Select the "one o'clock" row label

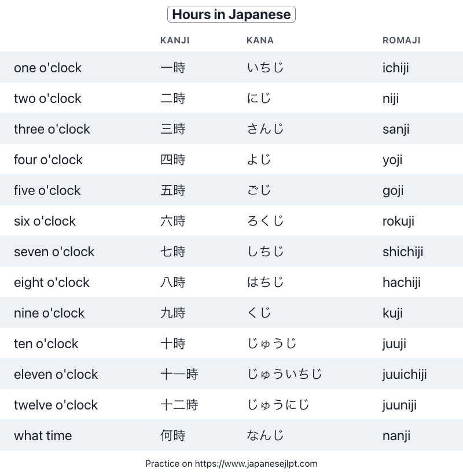47,68
